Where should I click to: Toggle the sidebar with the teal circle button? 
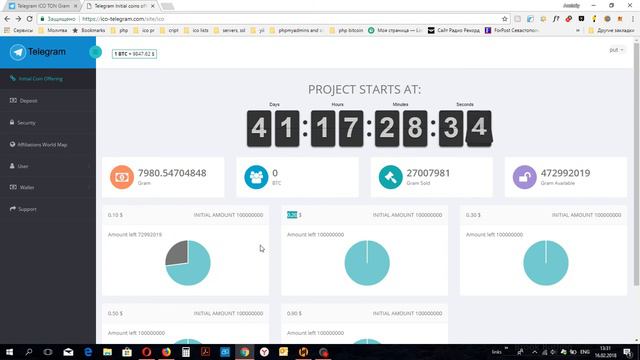tap(96, 52)
